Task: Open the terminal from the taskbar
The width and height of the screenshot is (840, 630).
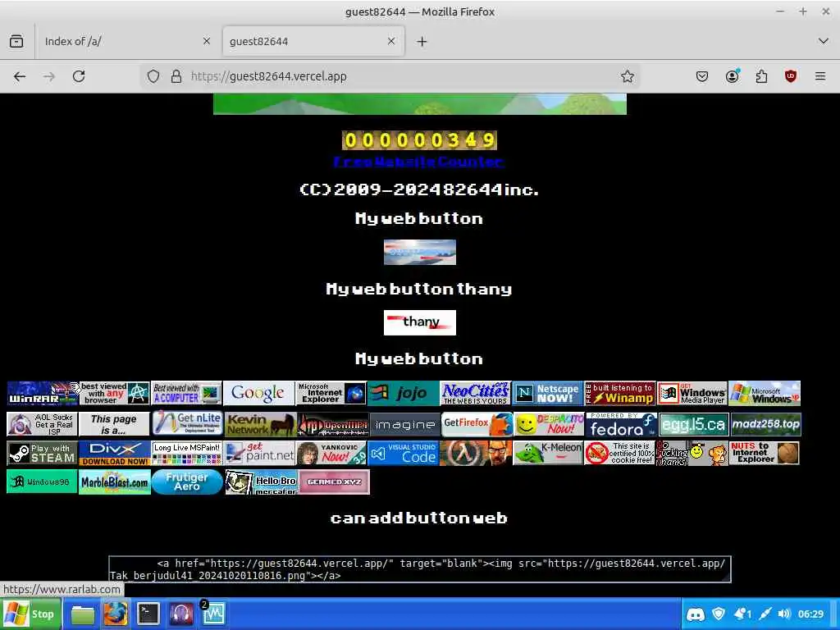Action: click(x=148, y=614)
